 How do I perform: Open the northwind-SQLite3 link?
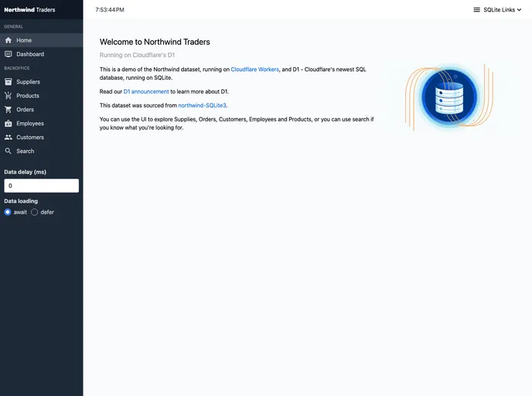pos(202,105)
